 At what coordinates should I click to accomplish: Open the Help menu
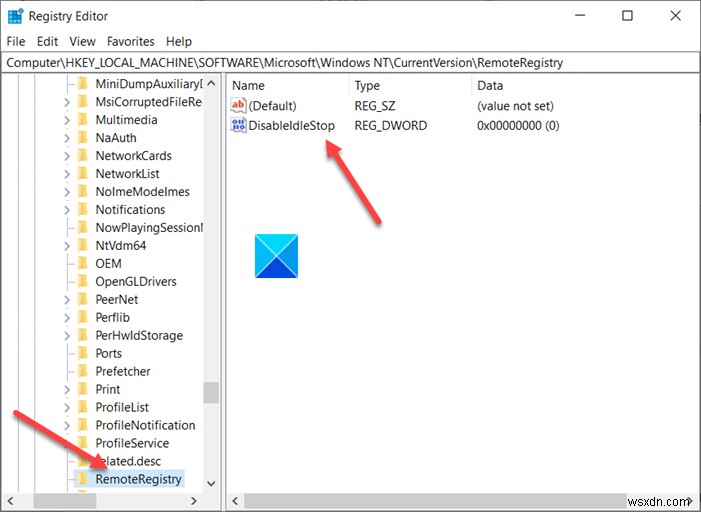[x=179, y=41]
